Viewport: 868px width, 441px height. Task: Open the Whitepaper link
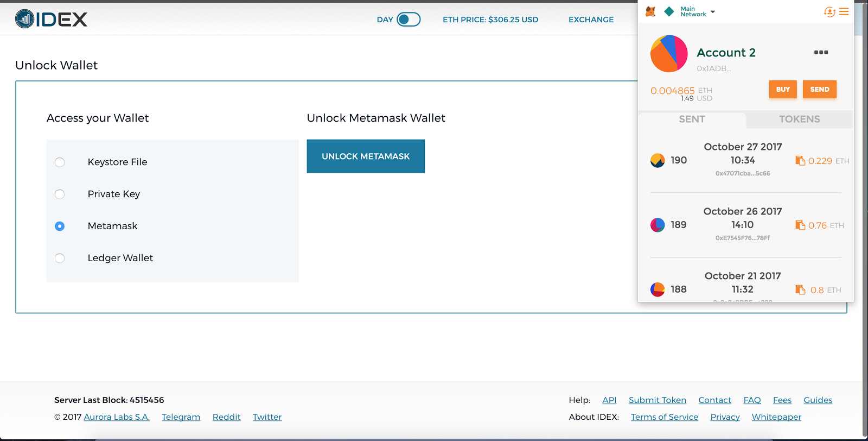pos(776,417)
